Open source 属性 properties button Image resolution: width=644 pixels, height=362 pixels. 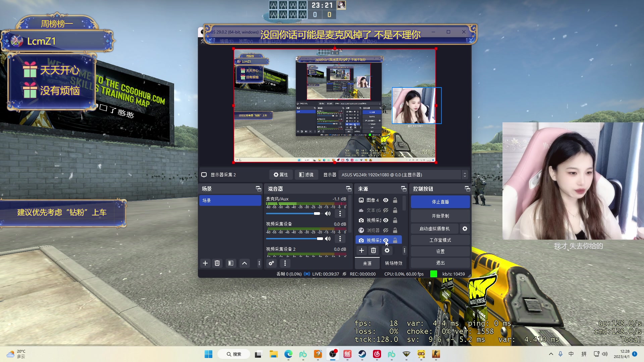[x=281, y=175]
